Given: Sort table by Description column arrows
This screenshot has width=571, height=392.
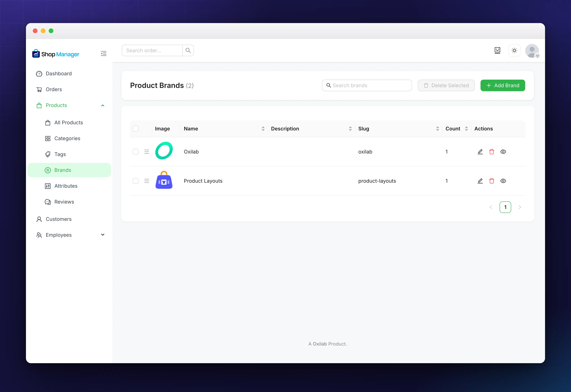Looking at the screenshot, I should pyautogui.click(x=350, y=129).
